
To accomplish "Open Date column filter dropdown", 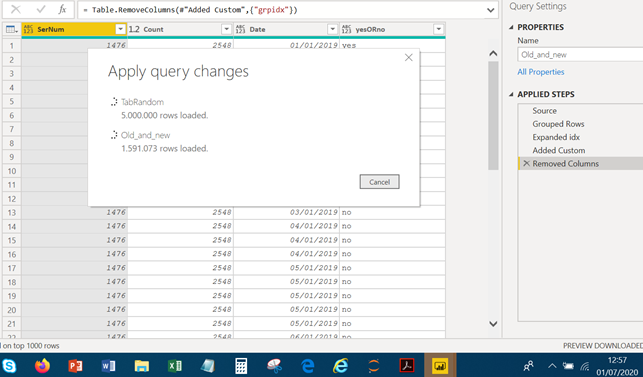I will click(333, 29).
